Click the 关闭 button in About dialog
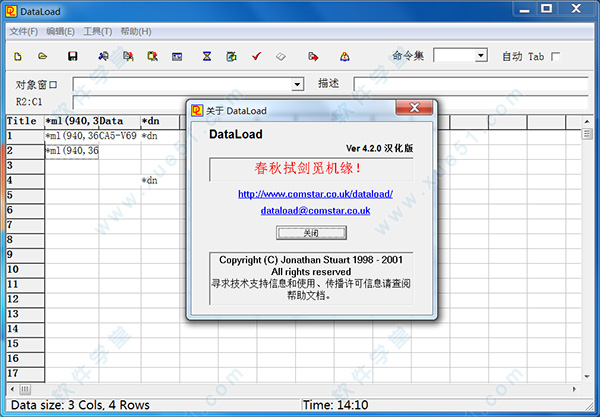This screenshot has height=417, width=600. tap(311, 233)
